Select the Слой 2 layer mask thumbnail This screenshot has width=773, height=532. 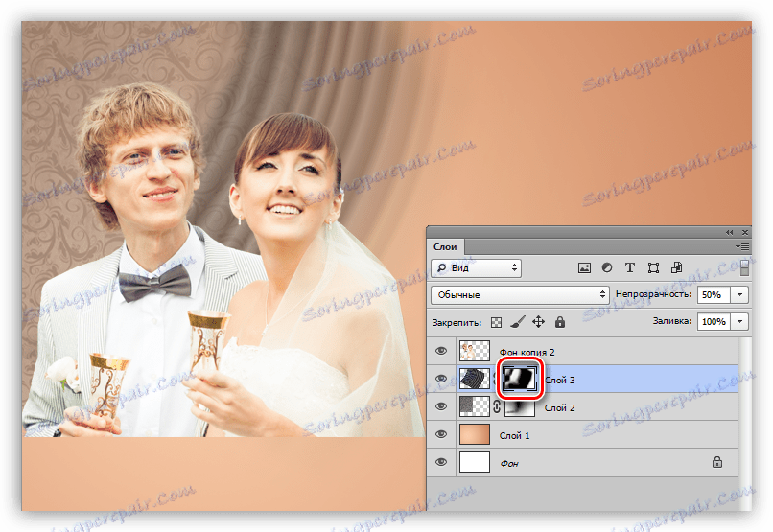tap(519, 406)
